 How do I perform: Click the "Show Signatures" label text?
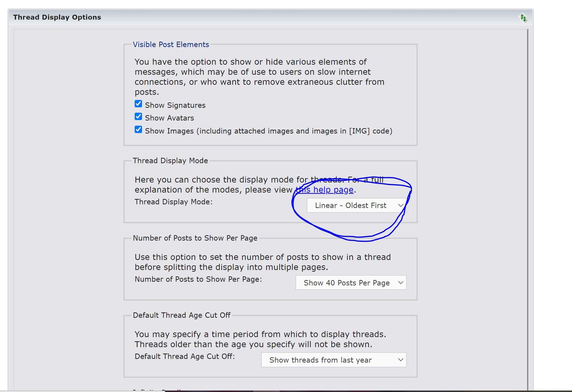[x=175, y=105]
